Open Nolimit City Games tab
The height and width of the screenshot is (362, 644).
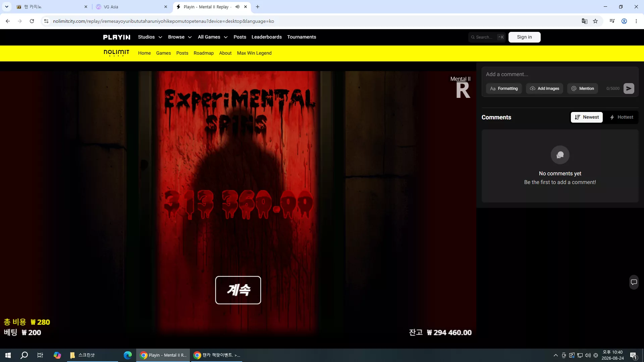(x=164, y=53)
